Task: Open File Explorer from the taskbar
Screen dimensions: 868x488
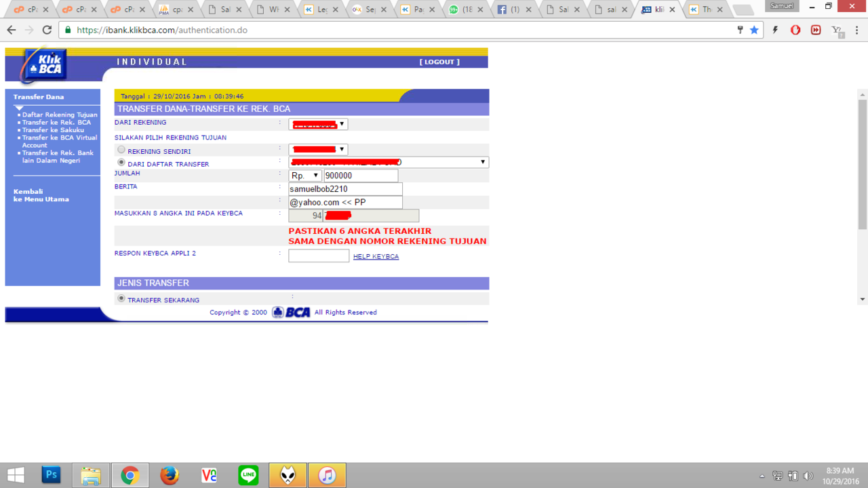Action: coord(90,475)
